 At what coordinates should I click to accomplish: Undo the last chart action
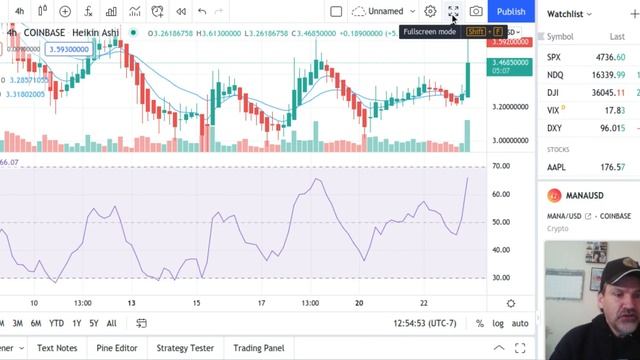[202, 11]
